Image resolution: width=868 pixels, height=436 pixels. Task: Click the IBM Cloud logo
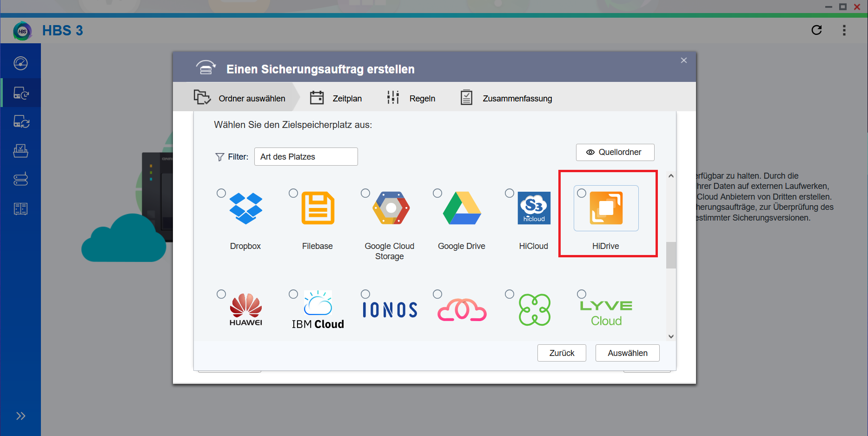tap(318, 310)
